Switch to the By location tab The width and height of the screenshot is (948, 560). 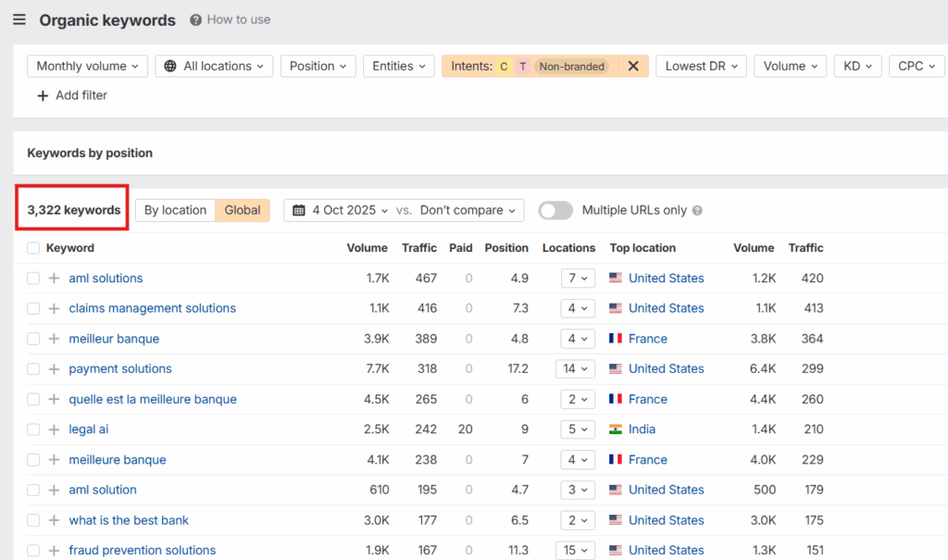point(175,210)
